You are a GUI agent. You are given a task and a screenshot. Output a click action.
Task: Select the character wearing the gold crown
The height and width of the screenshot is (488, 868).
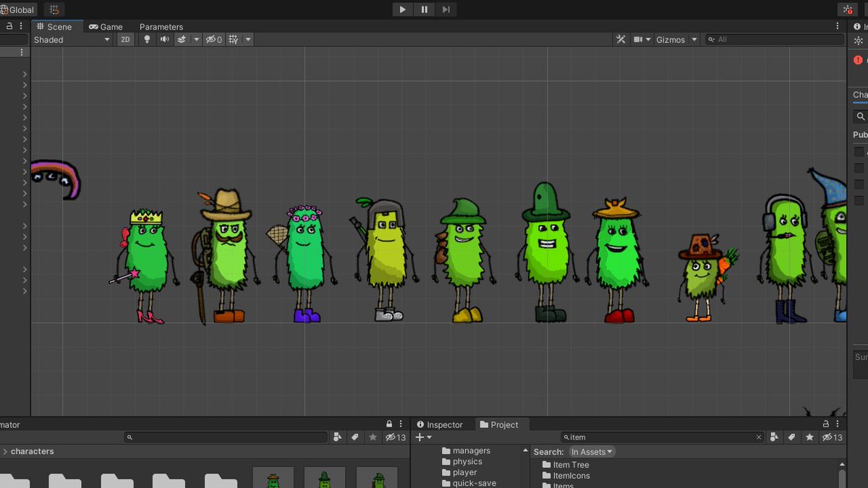145,266
